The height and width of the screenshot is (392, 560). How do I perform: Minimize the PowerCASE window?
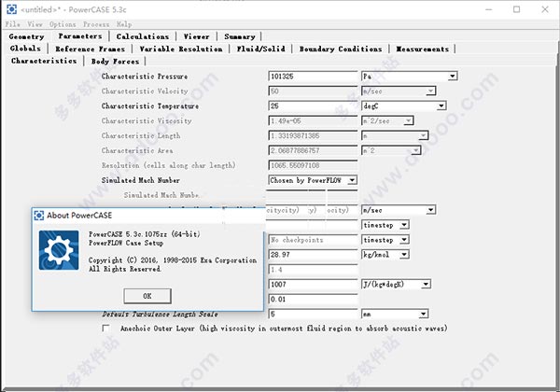pyautogui.click(x=488, y=9)
